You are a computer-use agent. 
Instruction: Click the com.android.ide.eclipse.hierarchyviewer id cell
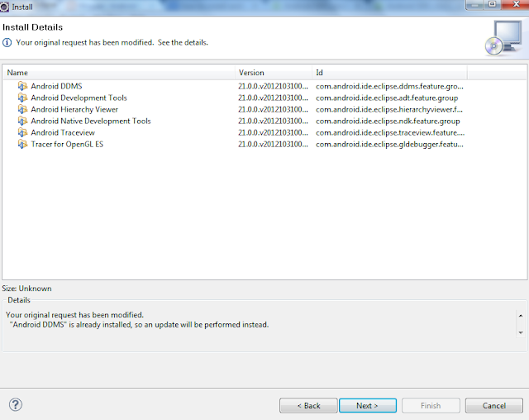click(x=389, y=110)
